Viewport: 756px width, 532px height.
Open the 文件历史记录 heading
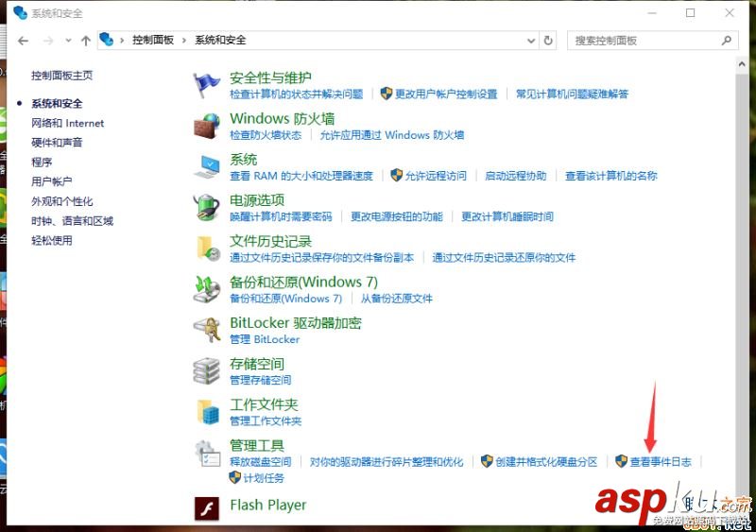click(270, 241)
